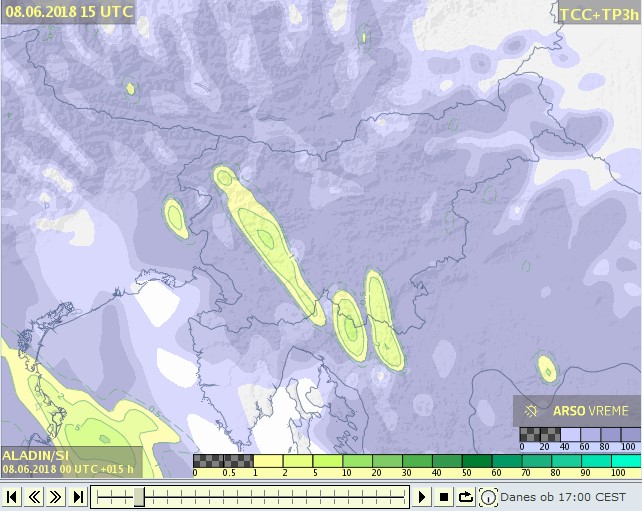Click the sun icon in the ARSO logo
Image resolution: width=642 pixels, height=511 pixels.
tap(531, 411)
